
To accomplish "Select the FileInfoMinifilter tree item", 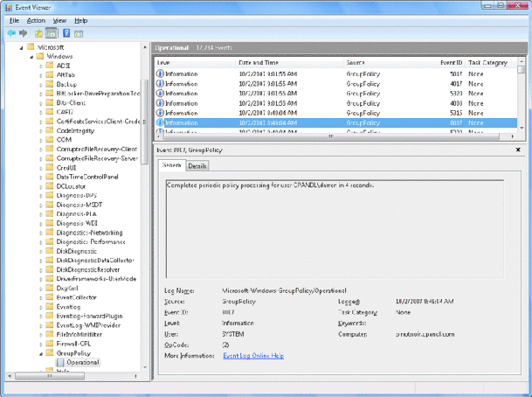I will pos(79,335).
